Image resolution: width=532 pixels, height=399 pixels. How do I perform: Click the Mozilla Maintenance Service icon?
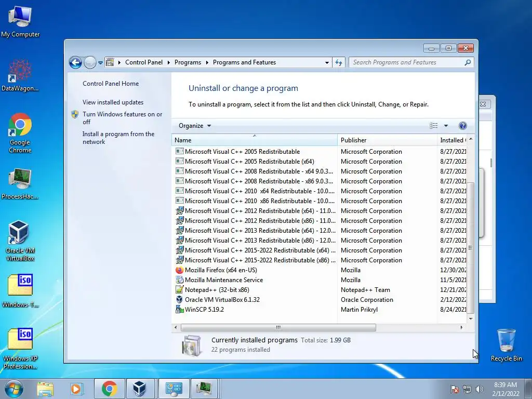179,280
